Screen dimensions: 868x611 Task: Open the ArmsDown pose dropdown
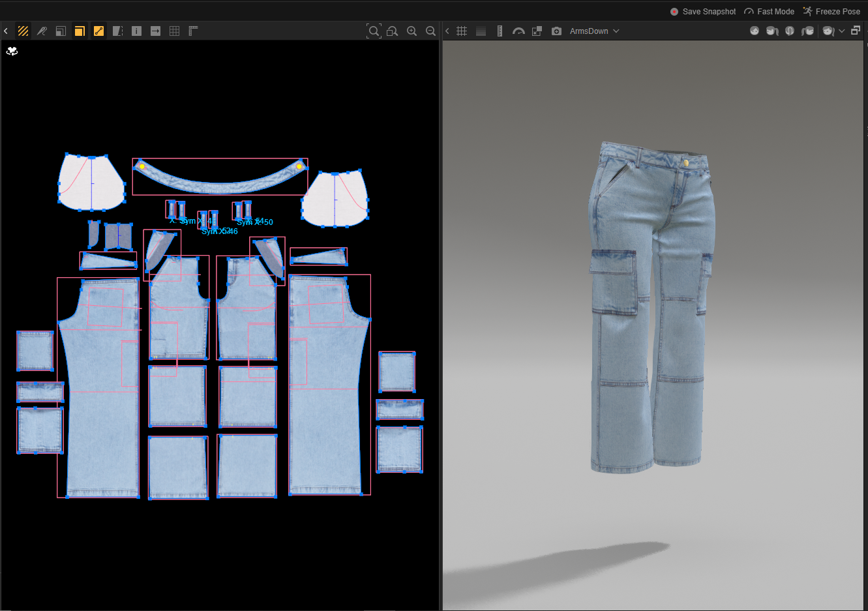coord(594,31)
